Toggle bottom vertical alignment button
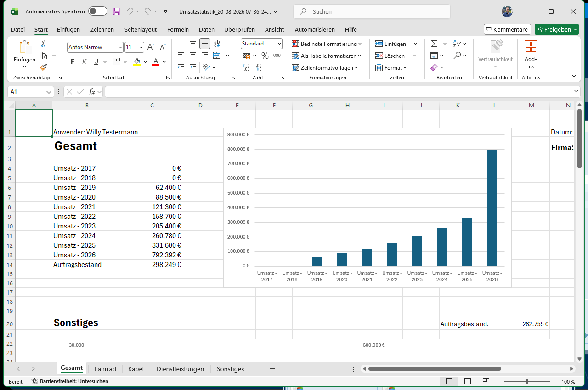The height and width of the screenshot is (390, 588). [x=205, y=44]
